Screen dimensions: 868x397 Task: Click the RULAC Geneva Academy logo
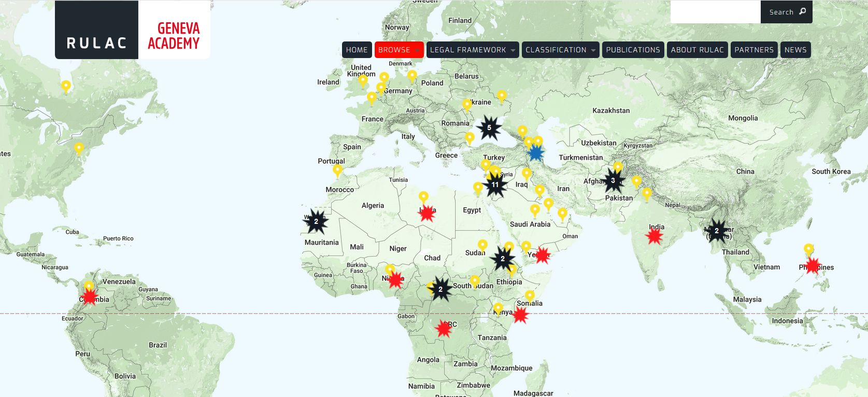pyautogui.click(x=133, y=30)
